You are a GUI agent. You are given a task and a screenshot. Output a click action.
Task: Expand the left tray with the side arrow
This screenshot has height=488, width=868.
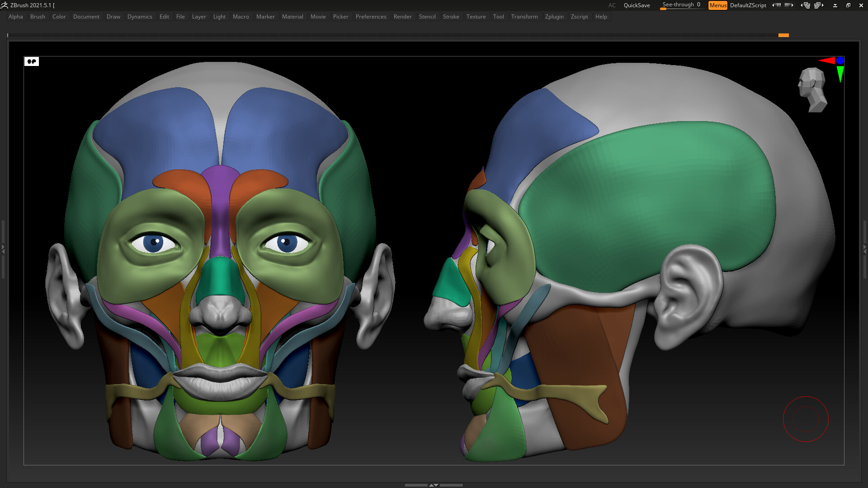tap(3, 246)
